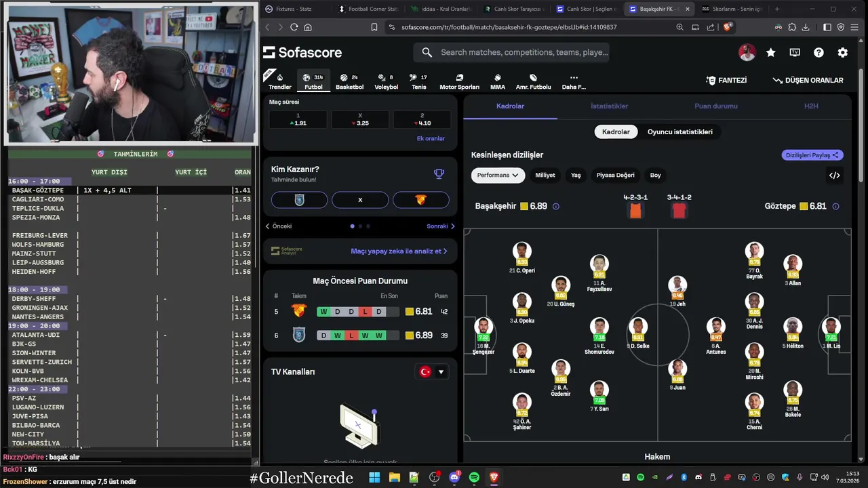Click the info icon next to Göztepe rating
The height and width of the screenshot is (488, 868).
tap(835, 206)
